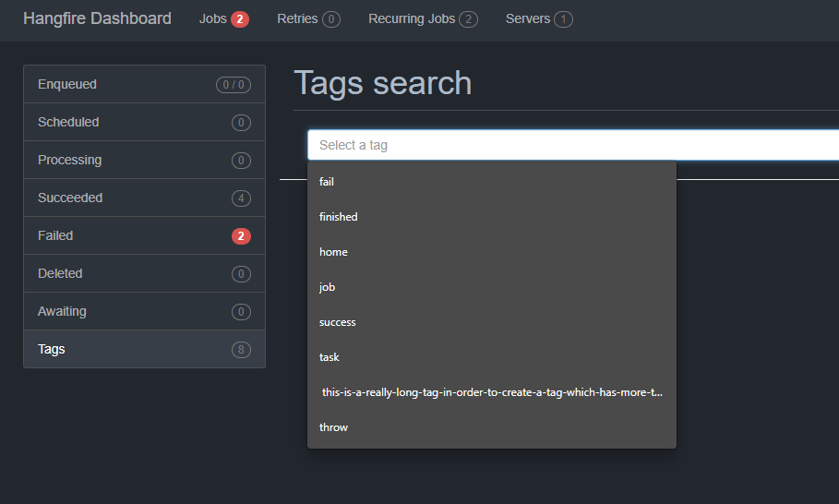Viewport: 839px width, 504px height.
Task: Choose the 'finished' tag option
Action: pyautogui.click(x=492, y=217)
